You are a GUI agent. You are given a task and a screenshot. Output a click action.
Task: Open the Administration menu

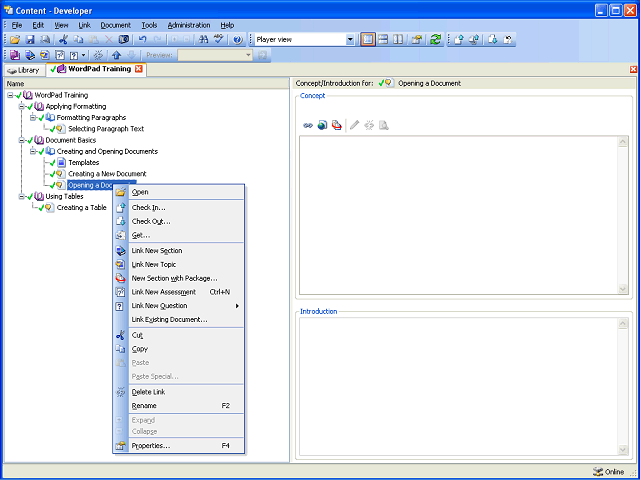coord(189,25)
